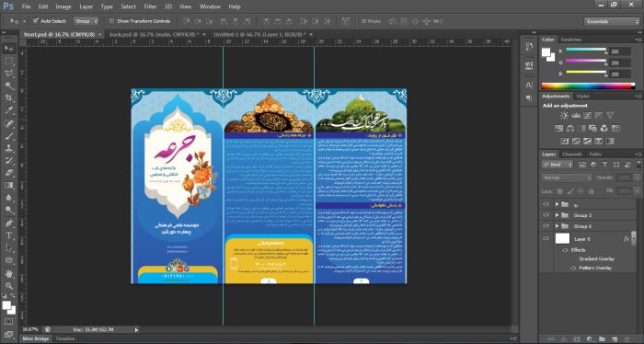Switch to the back.psd document tab
The height and width of the screenshot is (344, 644).
pos(154,34)
